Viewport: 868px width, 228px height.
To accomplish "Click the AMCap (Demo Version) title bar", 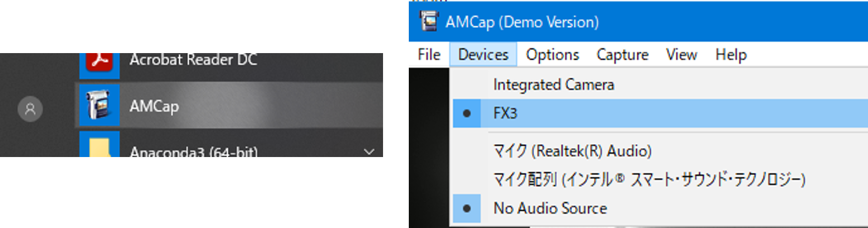I will click(x=638, y=22).
